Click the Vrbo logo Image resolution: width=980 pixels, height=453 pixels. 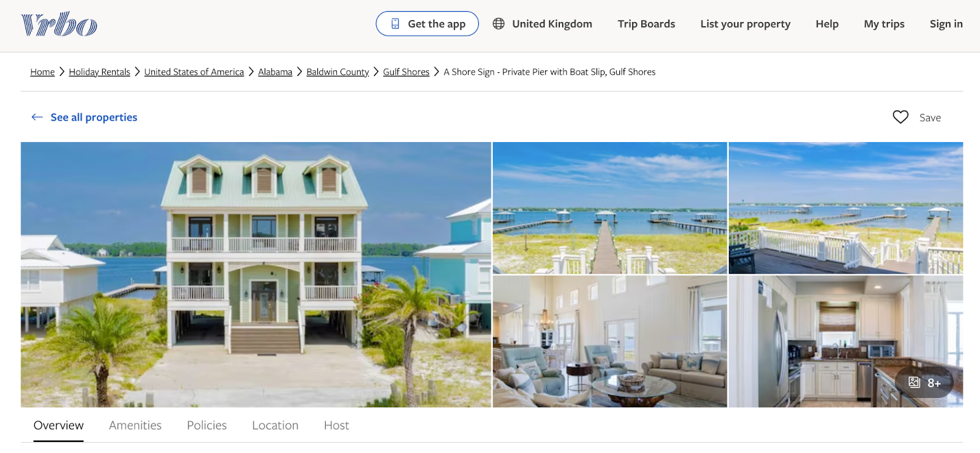[59, 24]
